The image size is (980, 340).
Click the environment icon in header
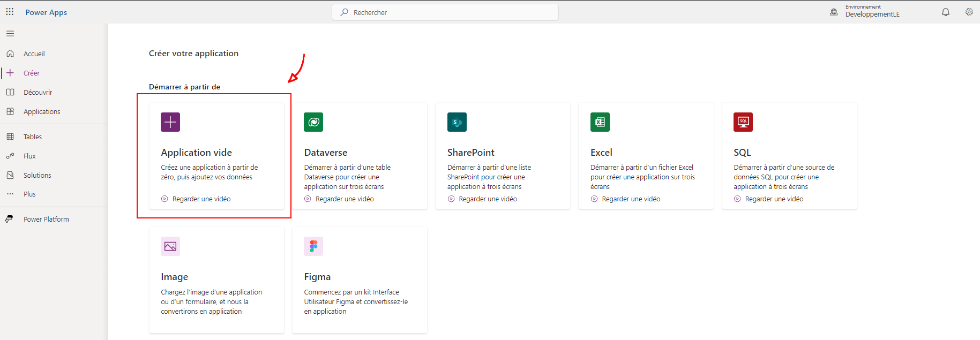(834, 12)
